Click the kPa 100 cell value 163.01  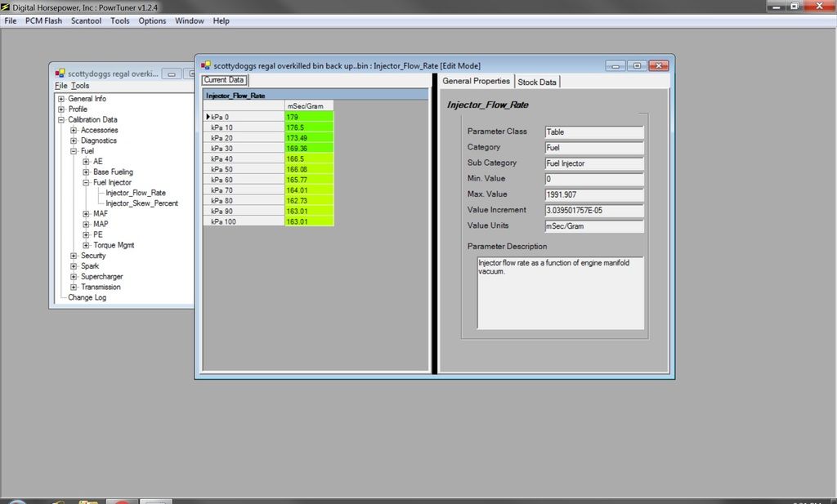[309, 221]
